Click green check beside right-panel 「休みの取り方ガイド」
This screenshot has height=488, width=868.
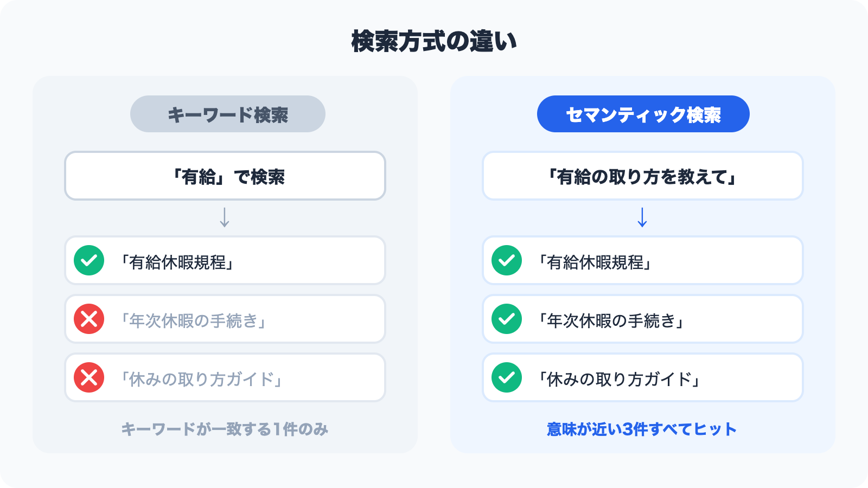click(x=507, y=377)
